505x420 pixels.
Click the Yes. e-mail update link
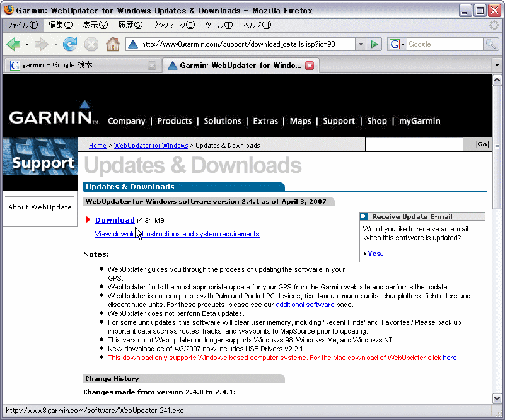click(x=375, y=254)
